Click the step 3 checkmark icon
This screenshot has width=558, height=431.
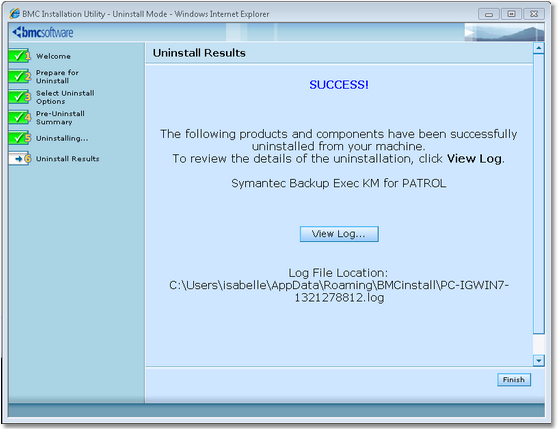(20, 97)
